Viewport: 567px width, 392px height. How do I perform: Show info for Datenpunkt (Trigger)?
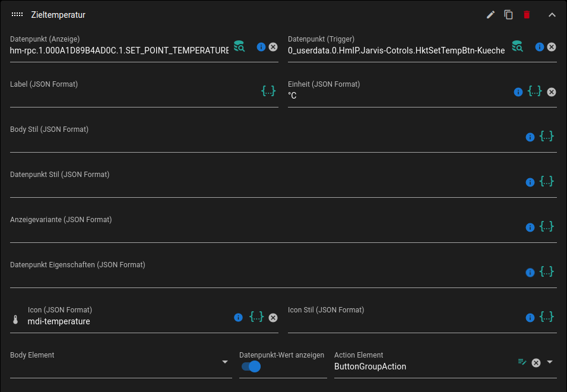pyautogui.click(x=540, y=47)
